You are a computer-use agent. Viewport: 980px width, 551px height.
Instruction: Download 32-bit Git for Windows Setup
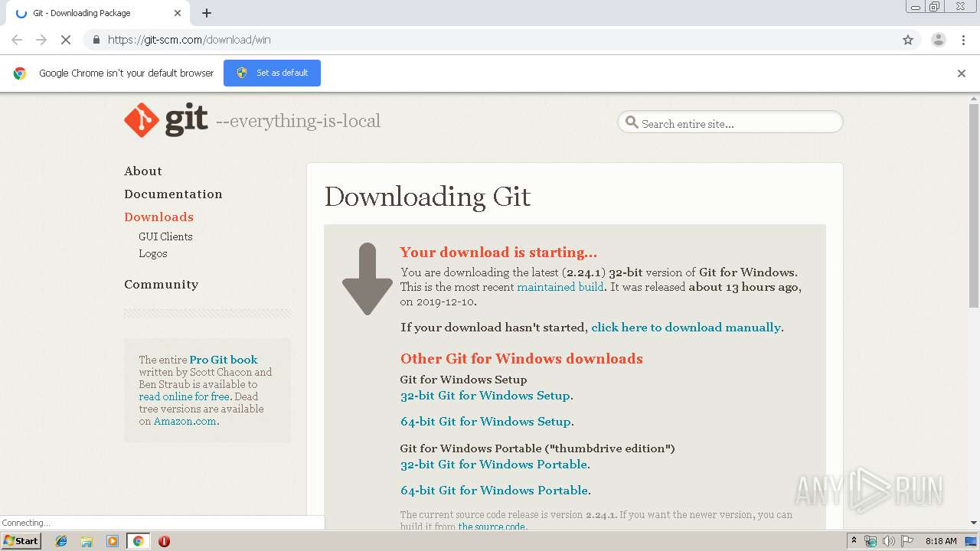(x=485, y=396)
